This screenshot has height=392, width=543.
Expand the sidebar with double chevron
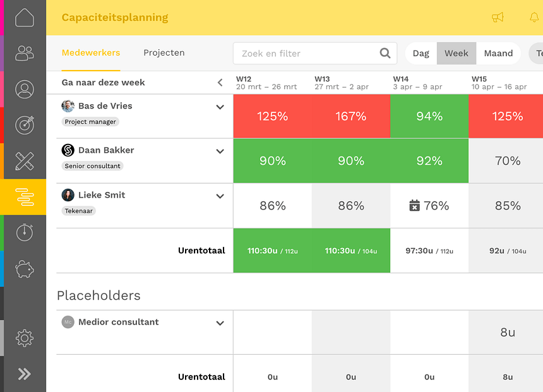[x=25, y=374]
